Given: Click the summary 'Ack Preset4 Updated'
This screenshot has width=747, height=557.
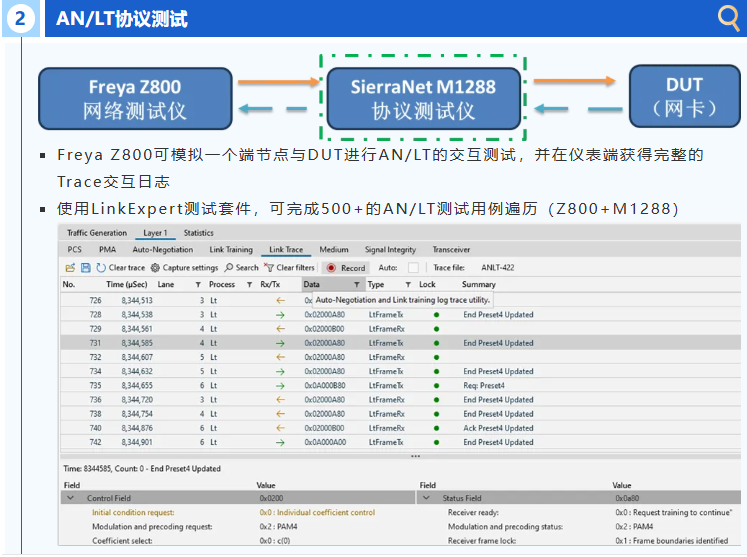Looking at the screenshot, I should pos(498,428).
